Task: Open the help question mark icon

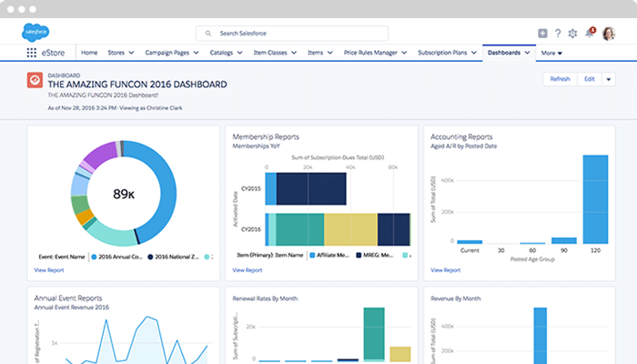Action: pyautogui.click(x=558, y=34)
